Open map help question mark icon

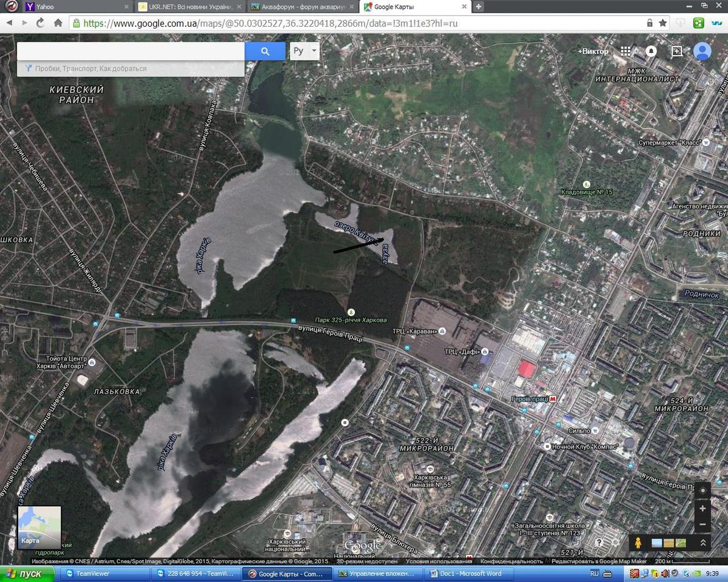click(599, 543)
